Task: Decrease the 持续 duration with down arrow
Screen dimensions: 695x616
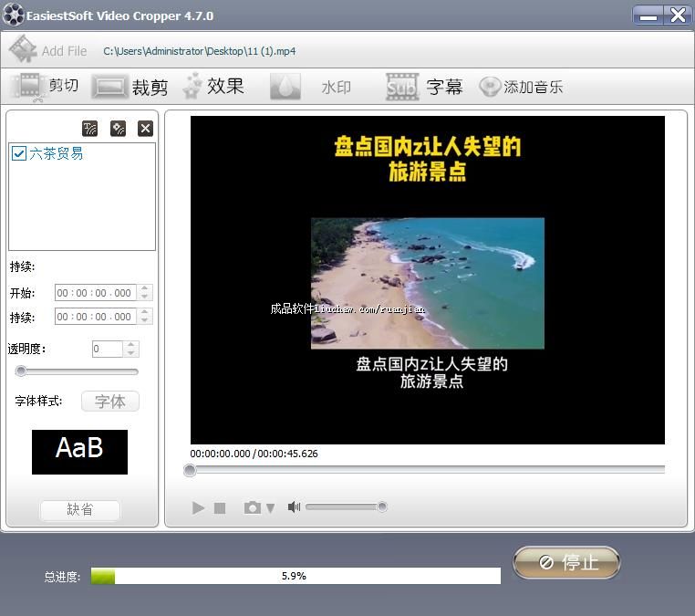Action: pyautogui.click(x=145, y=321)
